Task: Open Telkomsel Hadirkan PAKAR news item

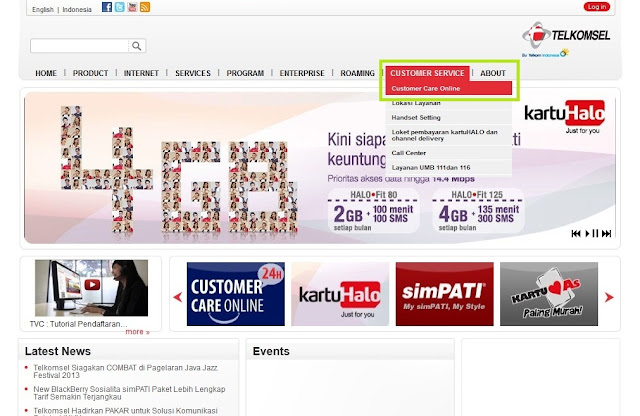Action: tap(125, 412)
